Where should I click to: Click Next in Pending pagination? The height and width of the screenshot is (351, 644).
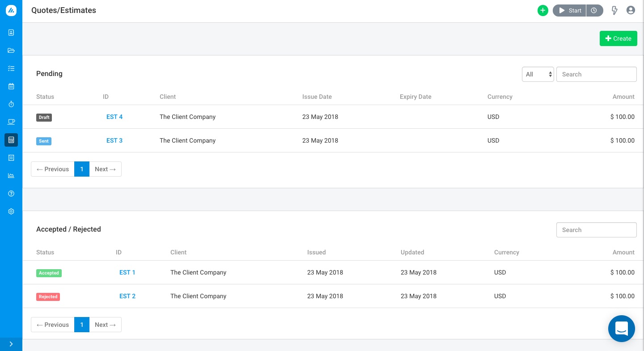coord(106,169)
